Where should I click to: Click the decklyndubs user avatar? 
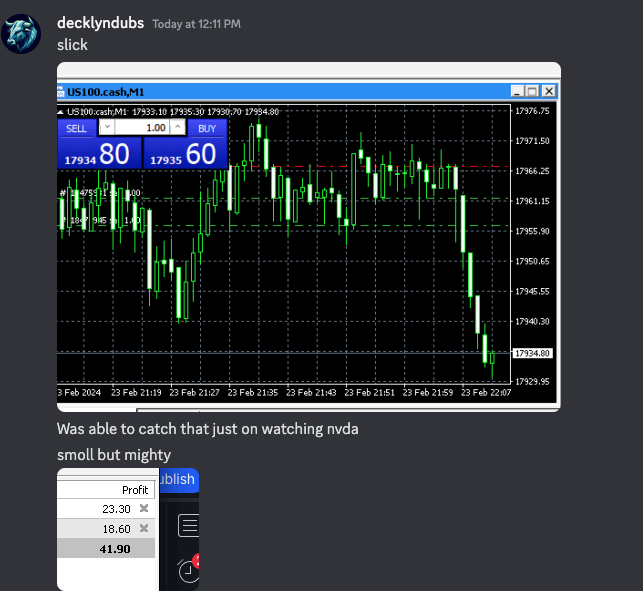pyautogui.click(x=28, y=32)
